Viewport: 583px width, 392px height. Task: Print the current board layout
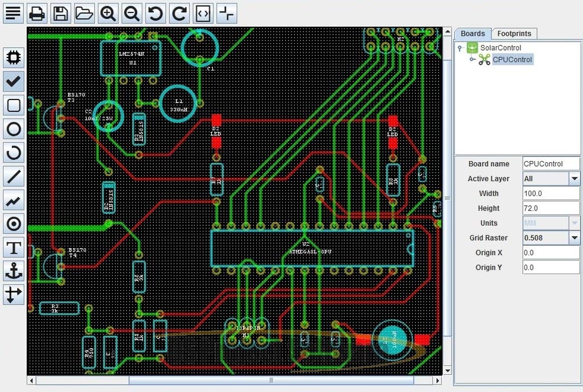[37, 13]
